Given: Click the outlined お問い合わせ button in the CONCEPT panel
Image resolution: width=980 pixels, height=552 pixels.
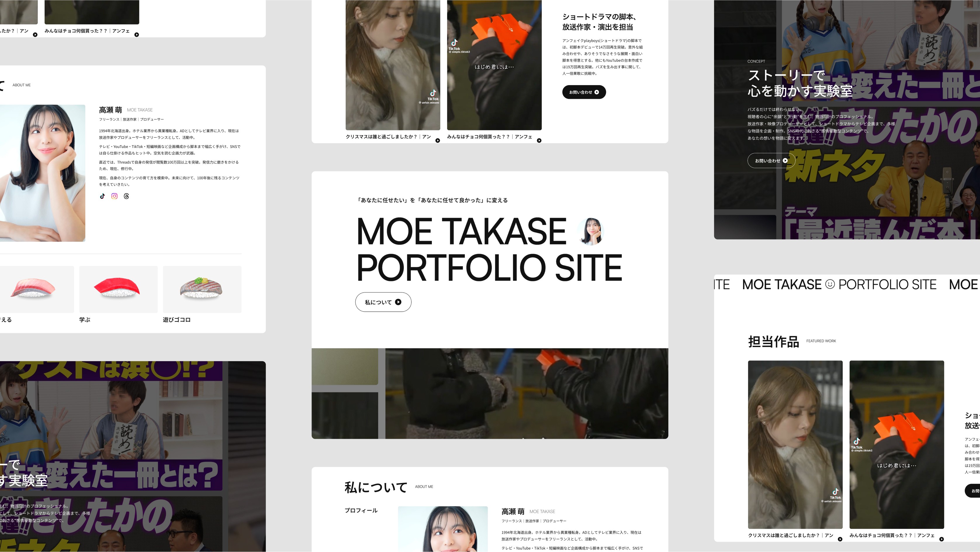Looking at the screenshot, I should point(771,161).
